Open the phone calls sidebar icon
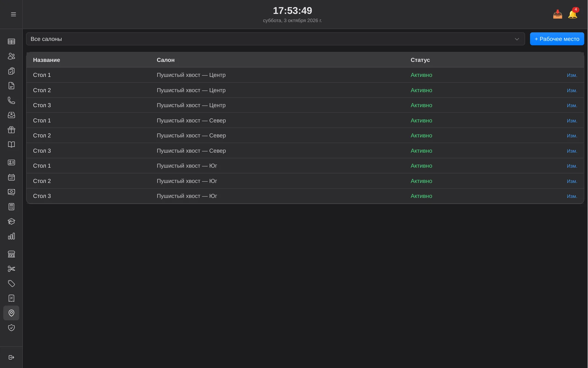The width and height of the screenshot is (588, 368). [x=11, y=100]
